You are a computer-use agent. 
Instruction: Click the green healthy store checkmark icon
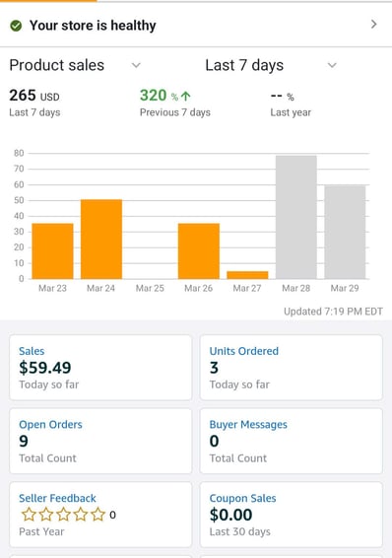[x=16, y=26]
